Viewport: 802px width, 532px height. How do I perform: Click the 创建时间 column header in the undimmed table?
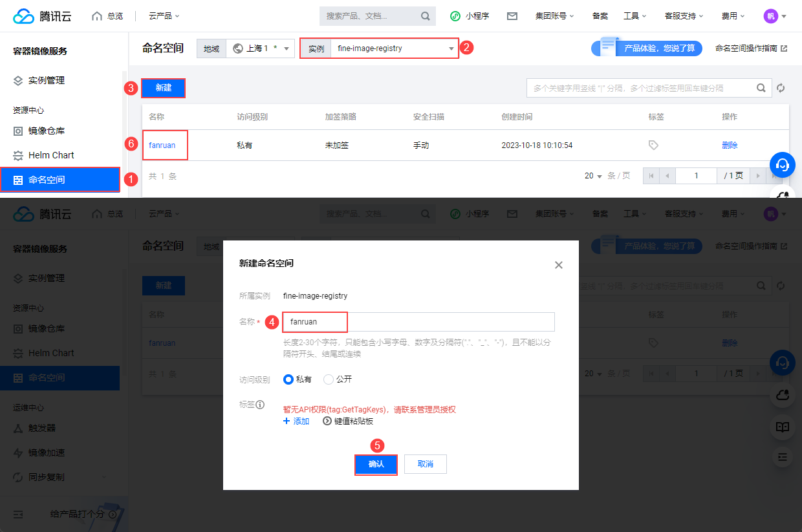pyautogui.click(x=517, y=117)
